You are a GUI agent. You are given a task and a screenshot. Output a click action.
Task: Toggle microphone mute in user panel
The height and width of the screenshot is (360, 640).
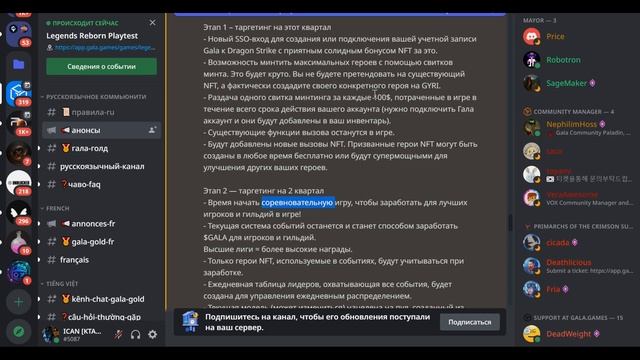(118, 335)
